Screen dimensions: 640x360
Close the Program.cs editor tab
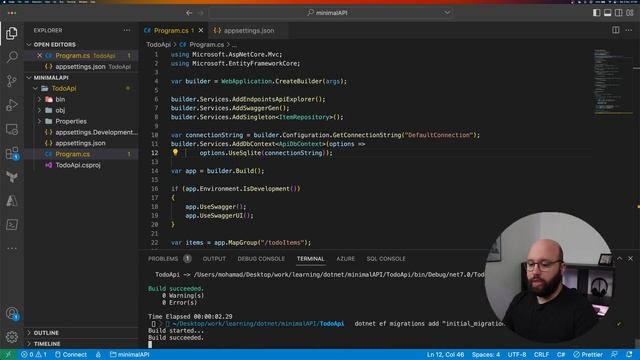click(201, 30)
